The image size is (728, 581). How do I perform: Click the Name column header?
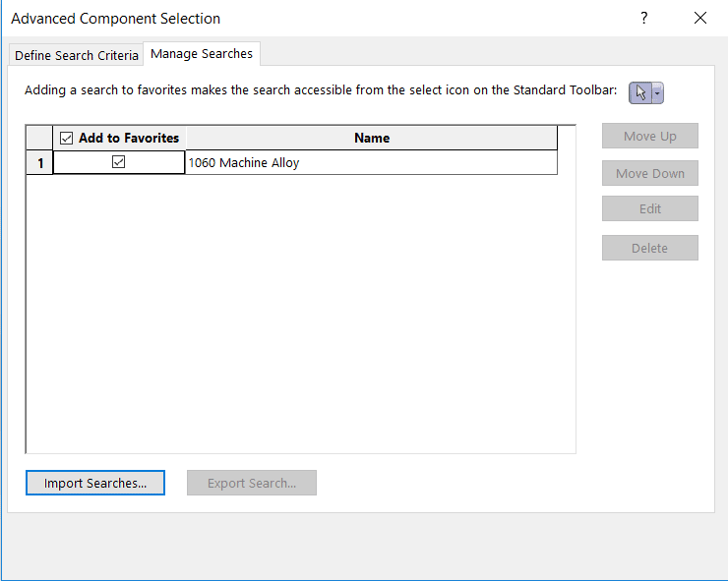[371, 139]
